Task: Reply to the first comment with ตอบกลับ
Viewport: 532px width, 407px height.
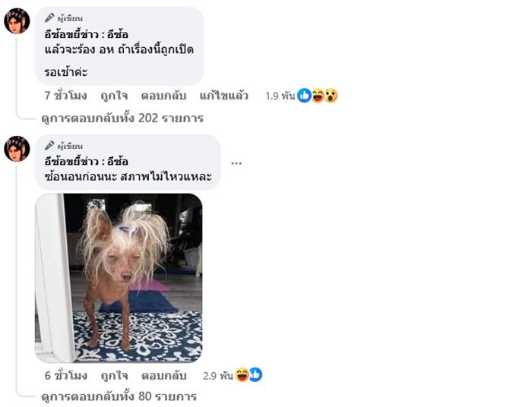Action: [163, 96]
